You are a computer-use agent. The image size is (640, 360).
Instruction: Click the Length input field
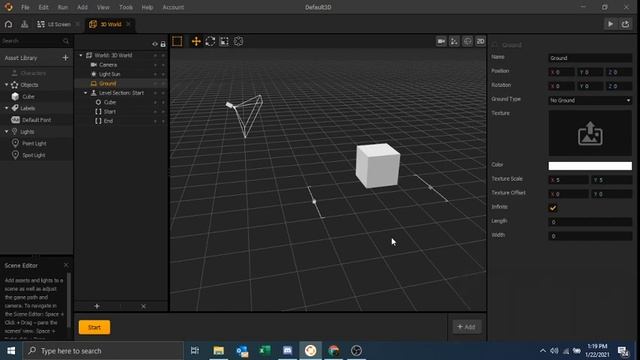coord(590,222)
